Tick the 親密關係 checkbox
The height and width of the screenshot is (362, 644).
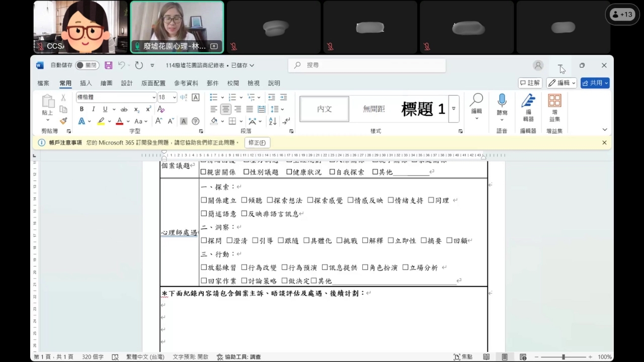click(204, 172)
